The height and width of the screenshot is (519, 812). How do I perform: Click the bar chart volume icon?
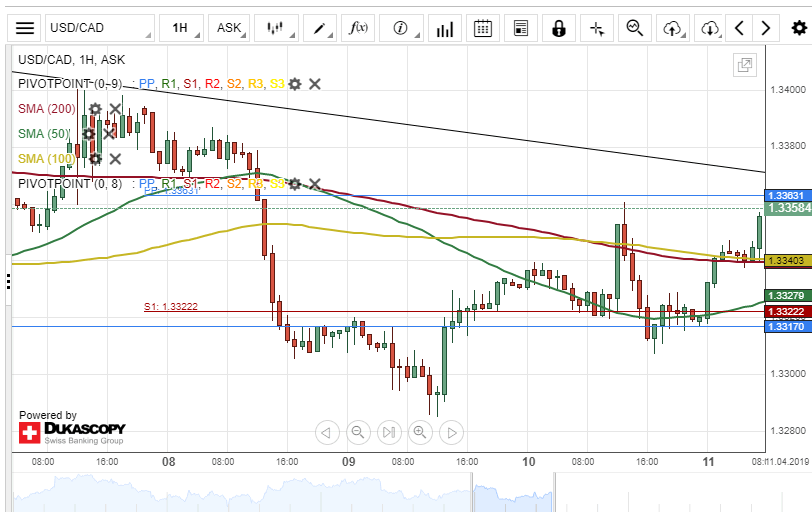coord(444,28)
